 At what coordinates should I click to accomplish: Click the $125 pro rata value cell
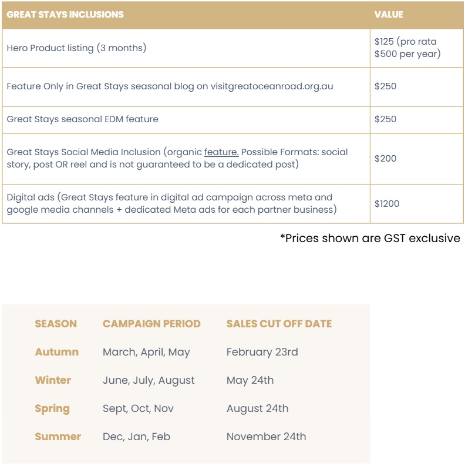tap(407, 48)
